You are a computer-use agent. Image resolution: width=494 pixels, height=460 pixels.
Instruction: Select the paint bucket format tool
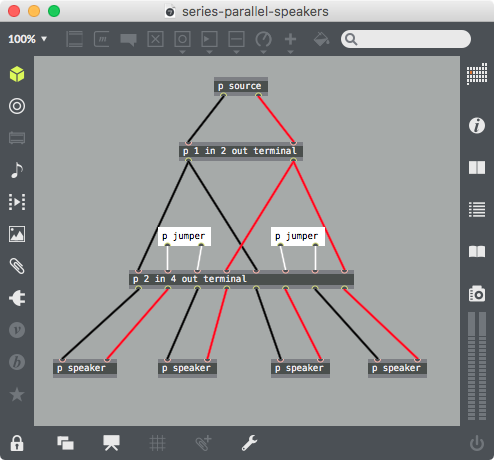321,39
